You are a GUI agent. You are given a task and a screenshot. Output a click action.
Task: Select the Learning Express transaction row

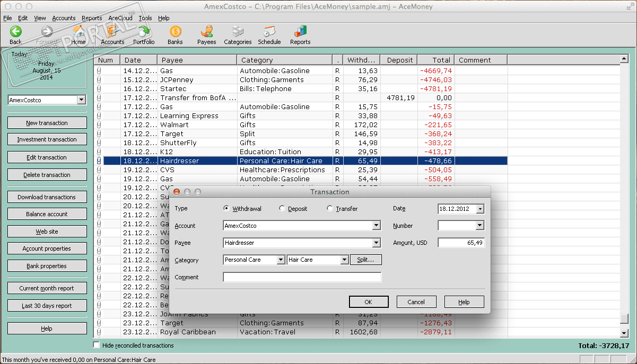click(x=301, y=116)
